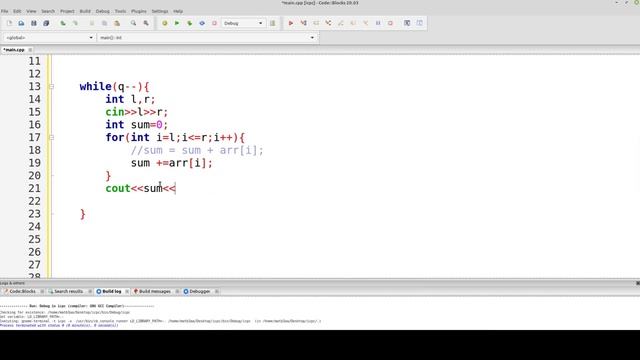Click the 'while(q--){' statement

point(115,87)
